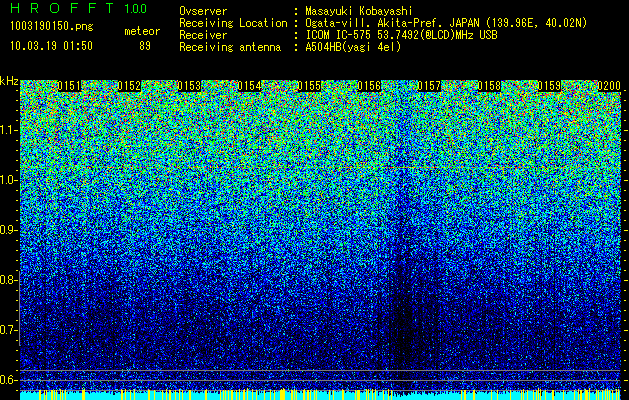Click the 0.7 frequency axis label

9,330
